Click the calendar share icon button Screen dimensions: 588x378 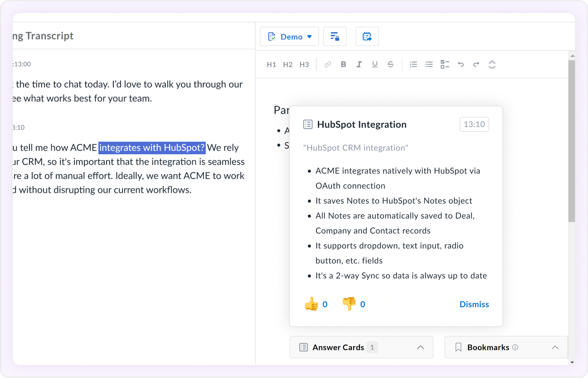click(x=367, y=37)
